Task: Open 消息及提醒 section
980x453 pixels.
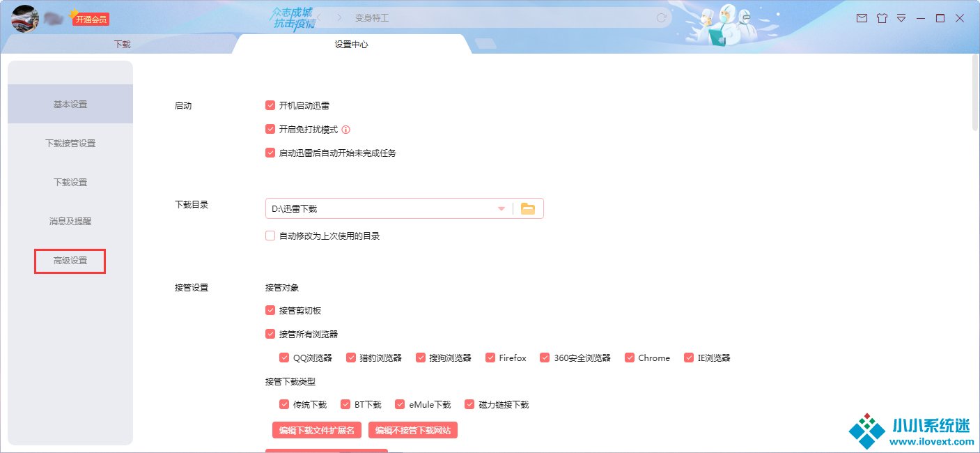Action: click(70, 221)
